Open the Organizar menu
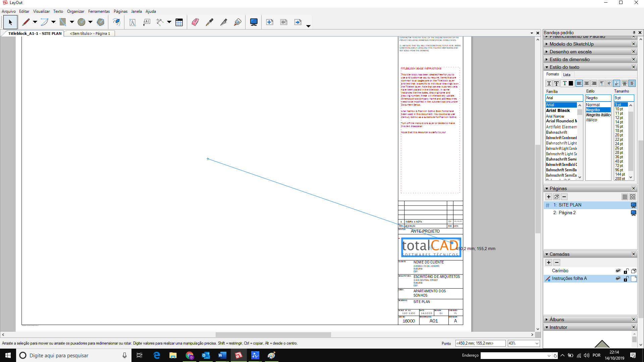 coord(75,11)
